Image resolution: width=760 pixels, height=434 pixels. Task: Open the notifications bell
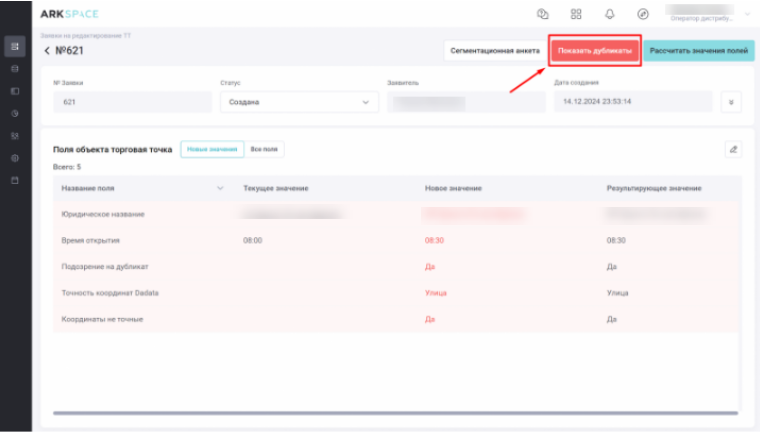coord(609,14)
